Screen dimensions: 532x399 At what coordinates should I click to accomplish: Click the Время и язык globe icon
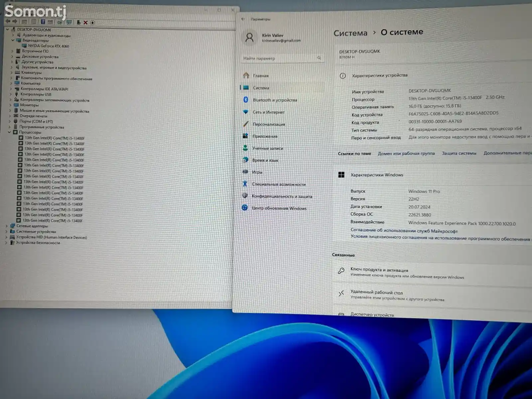(x=245, y=160)
